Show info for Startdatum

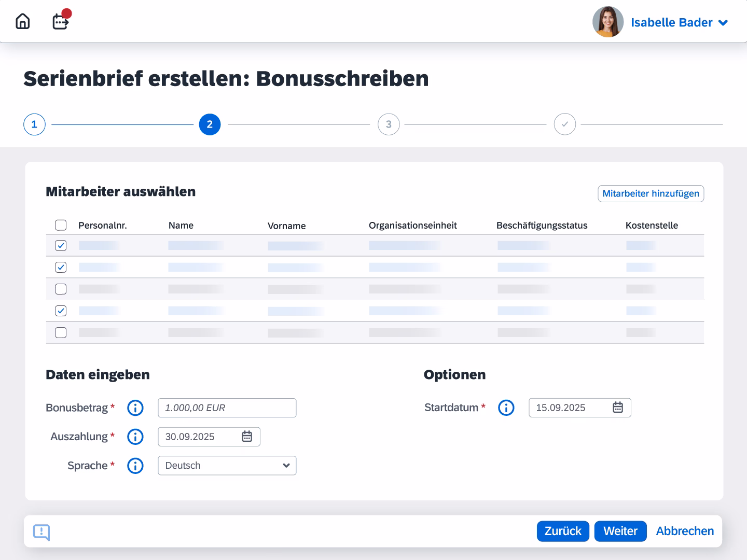506,408
